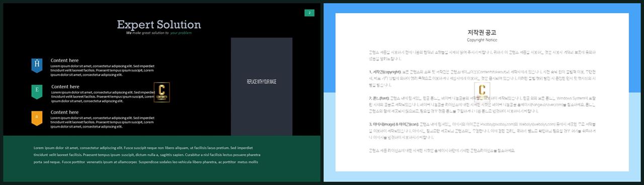Click the subtitle 'We make great solution to your problem'
This screenshot has width=644, height=185.
159,33
